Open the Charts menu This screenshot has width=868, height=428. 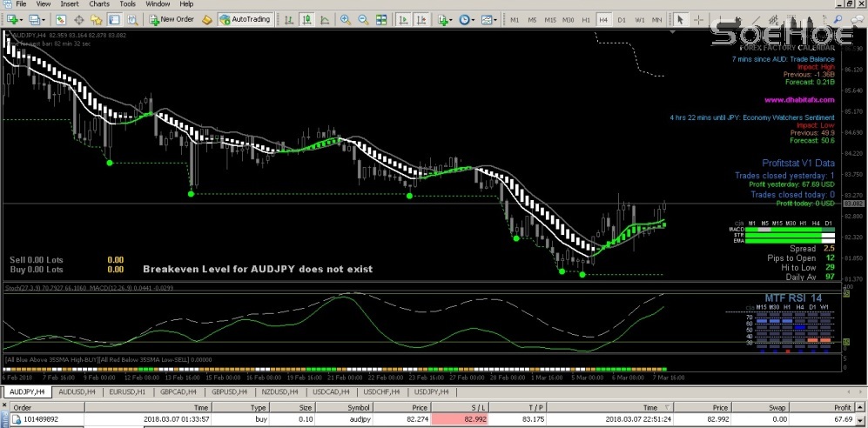(98, 4)
